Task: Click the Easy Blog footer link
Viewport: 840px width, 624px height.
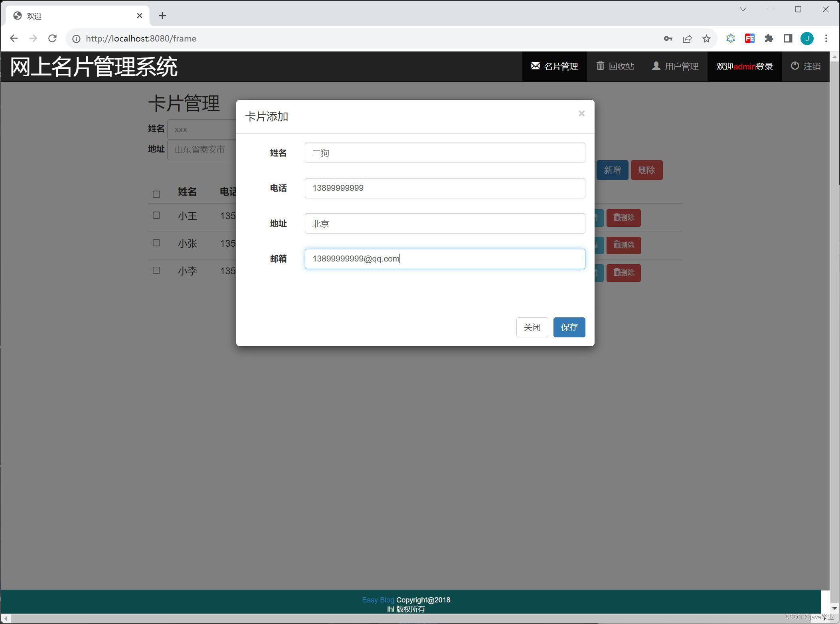Action: (378, 600)
